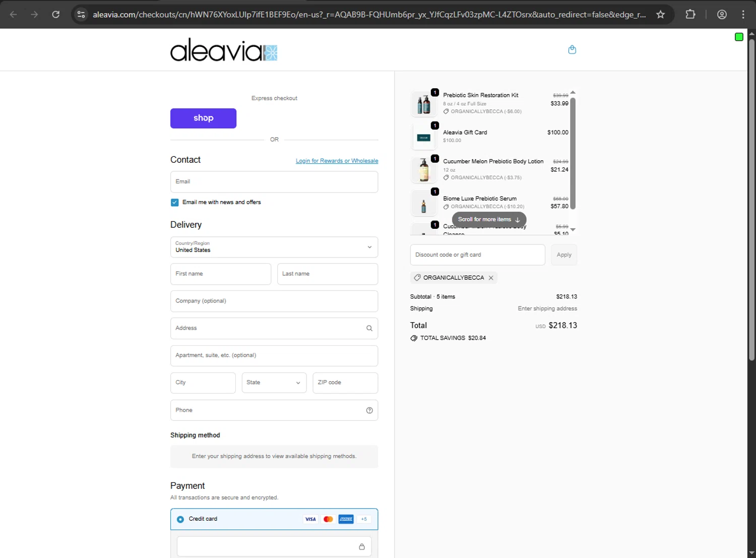Go back using browser back arrow
Screen dimensions: 756x558
click(x=14, y=15)
